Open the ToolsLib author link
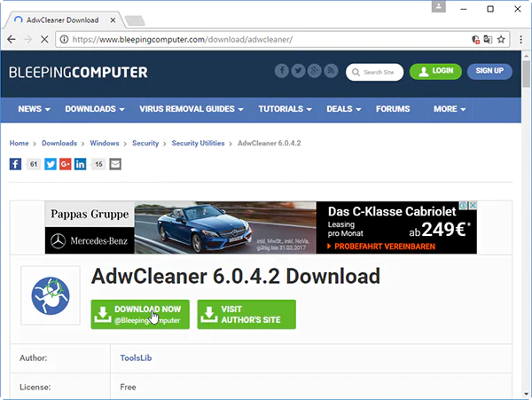The height and width of the screenshot is (400, 532). click(136, 358)
